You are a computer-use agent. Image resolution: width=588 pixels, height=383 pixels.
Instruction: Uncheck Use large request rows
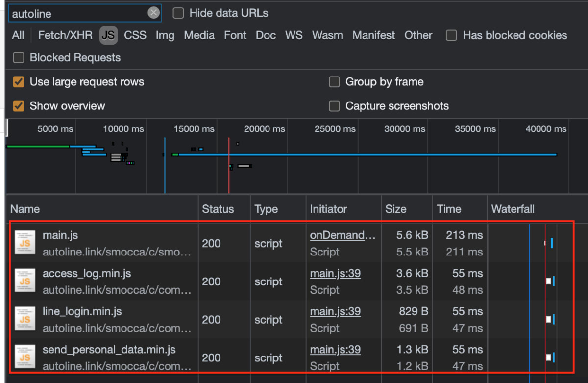pos(19,82)
